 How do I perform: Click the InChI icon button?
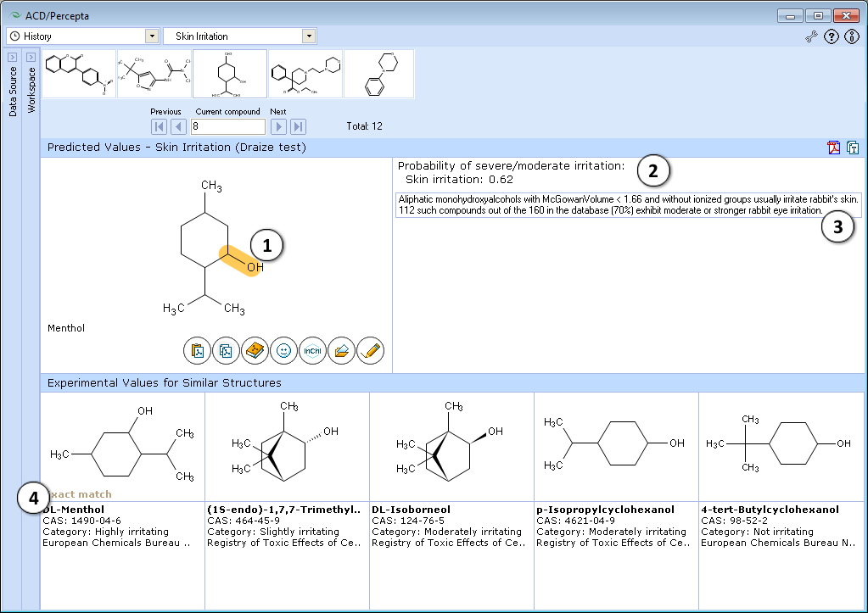point(312,351)
